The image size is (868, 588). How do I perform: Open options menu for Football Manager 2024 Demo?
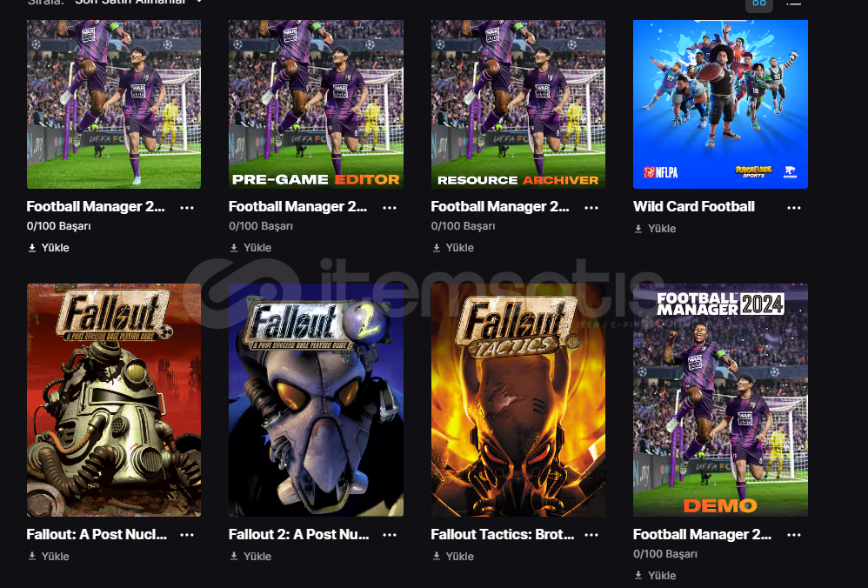click(x=793, y=535)
